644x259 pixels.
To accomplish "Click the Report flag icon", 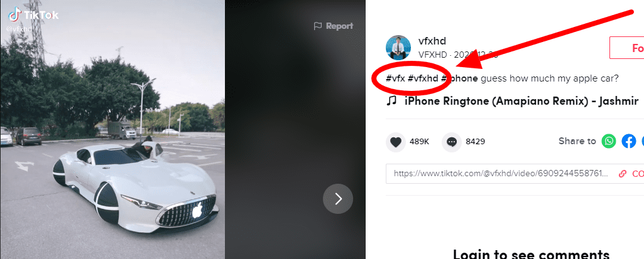I will click(317, 26).
